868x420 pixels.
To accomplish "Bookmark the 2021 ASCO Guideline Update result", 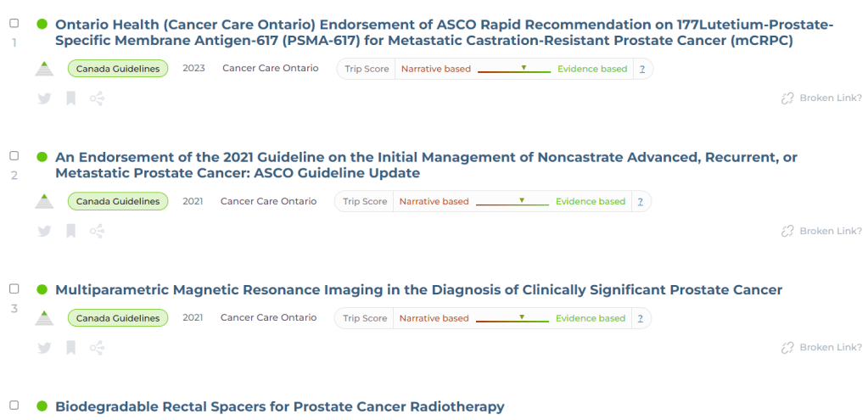I will 71,231.
